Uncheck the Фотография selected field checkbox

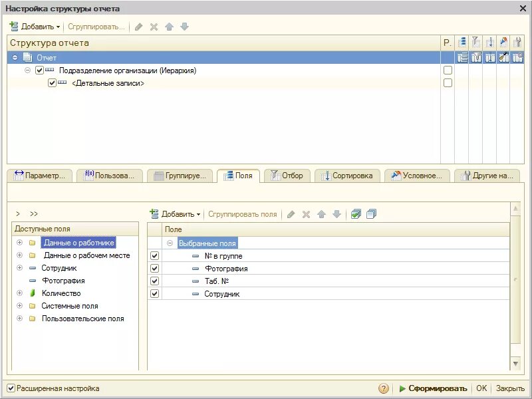(x=154, y=268)
